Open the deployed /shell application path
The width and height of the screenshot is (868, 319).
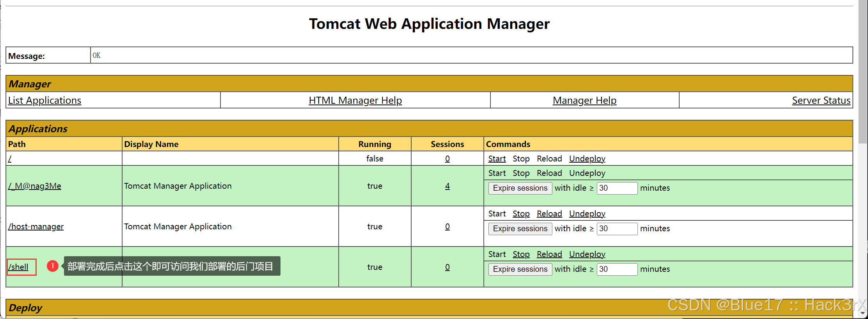click(18, 267)
